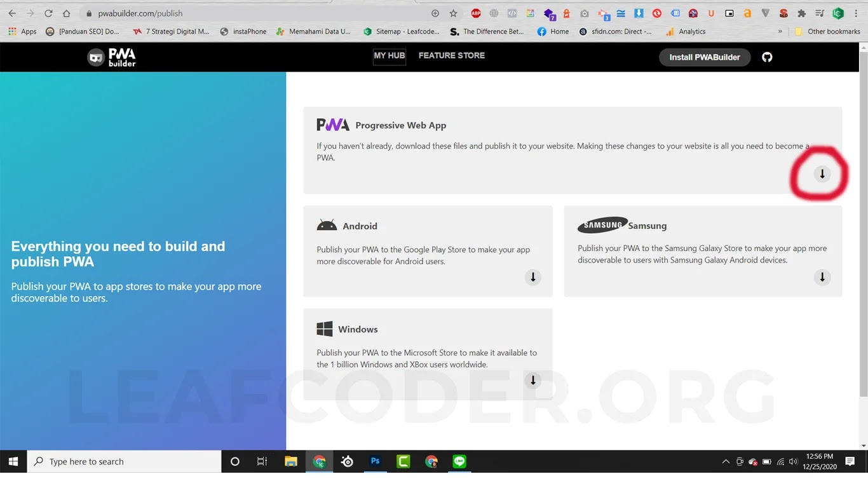Open the picture-in-picture extension icon
This screenshot has height=488, width=868.
point(729,13)
